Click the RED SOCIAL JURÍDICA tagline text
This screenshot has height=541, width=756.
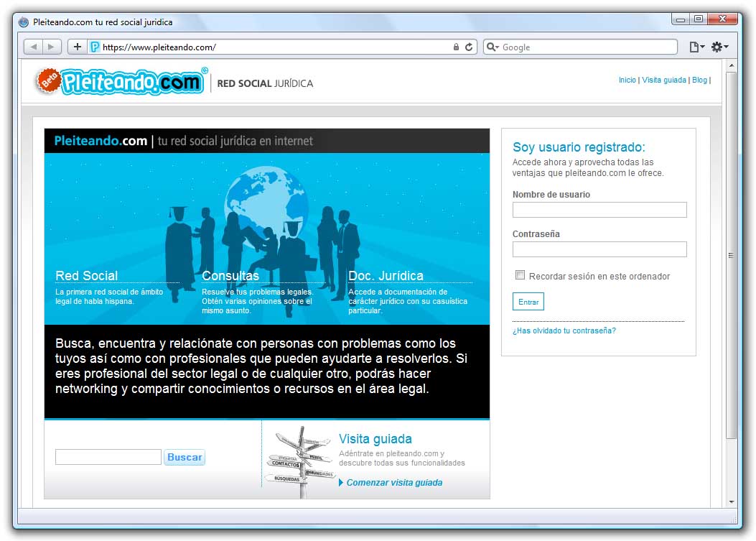coord(265,83)
